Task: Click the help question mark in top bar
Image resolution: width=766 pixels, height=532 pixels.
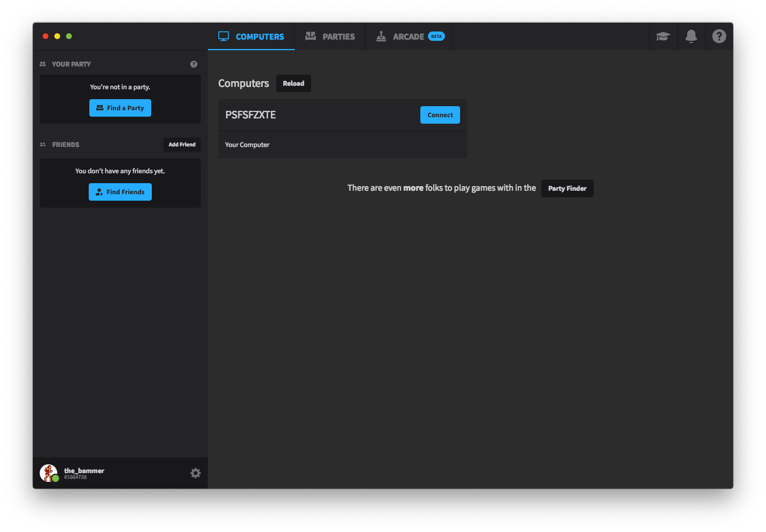Action: click(719, 36)
